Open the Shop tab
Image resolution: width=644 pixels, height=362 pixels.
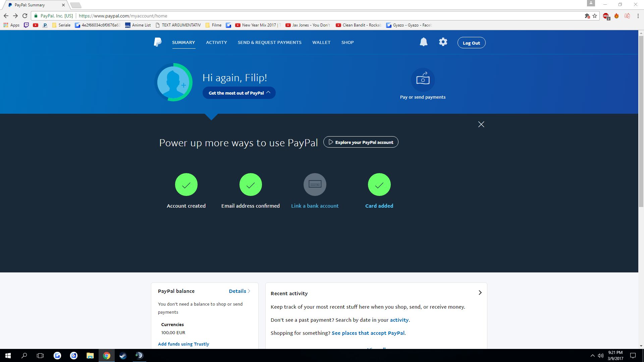347,43
